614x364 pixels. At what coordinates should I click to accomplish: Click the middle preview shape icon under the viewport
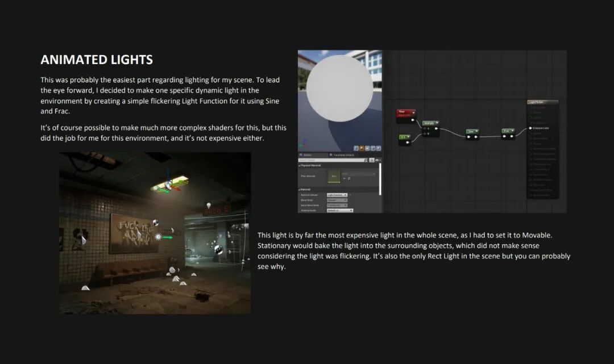367,148
